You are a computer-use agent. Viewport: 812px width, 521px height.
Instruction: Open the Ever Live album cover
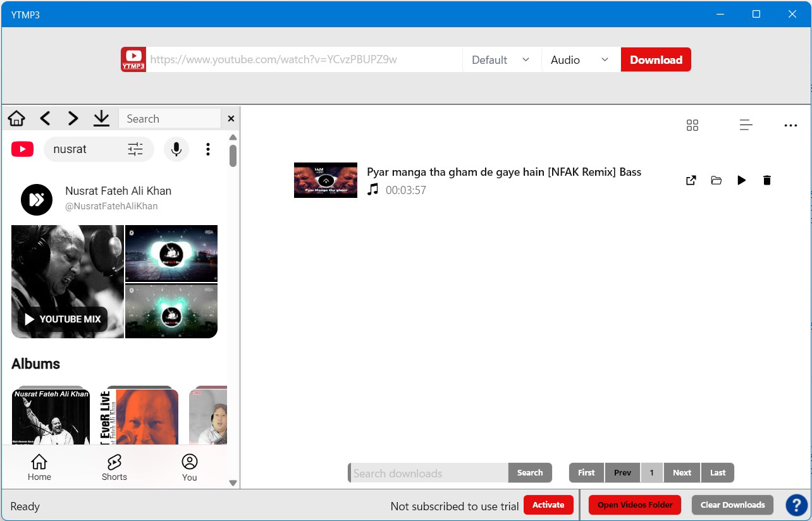coord(139,415)
